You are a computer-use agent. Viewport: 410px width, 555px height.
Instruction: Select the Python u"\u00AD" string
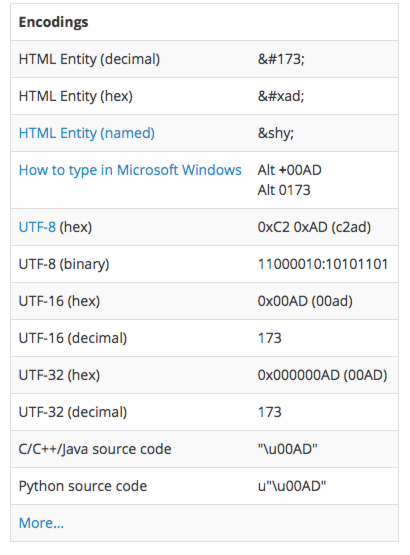(292, 486)
